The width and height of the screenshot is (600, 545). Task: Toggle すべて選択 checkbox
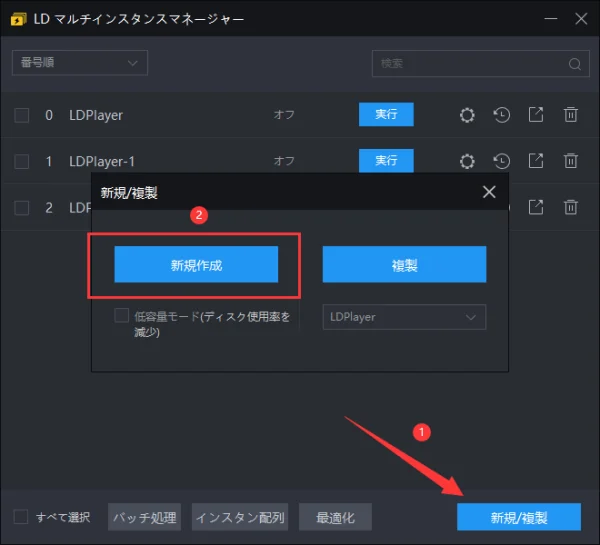21,517
